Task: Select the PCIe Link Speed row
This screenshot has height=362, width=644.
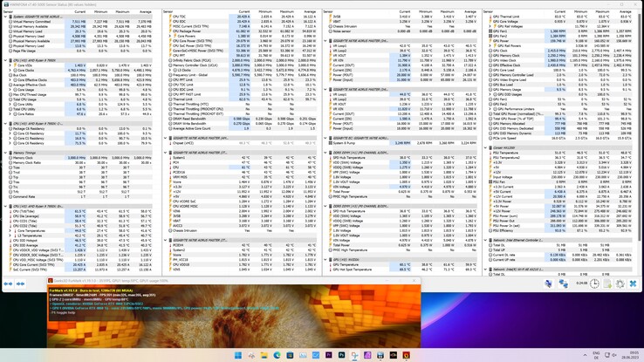Action: (560, 139)
